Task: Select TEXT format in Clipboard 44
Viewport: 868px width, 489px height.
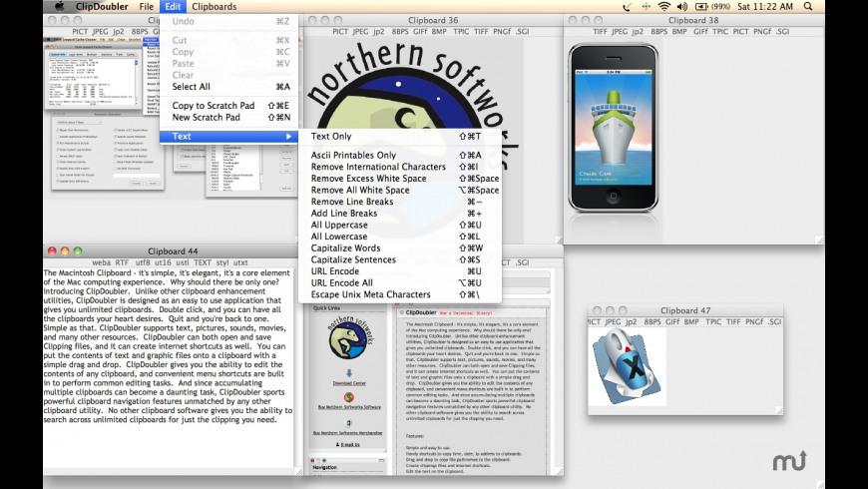Action: pos(203,262)
